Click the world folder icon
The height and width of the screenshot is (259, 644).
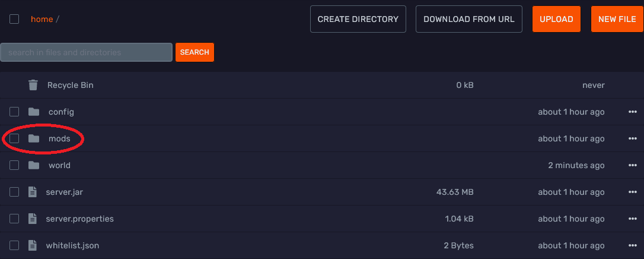(x=34, y=165)
